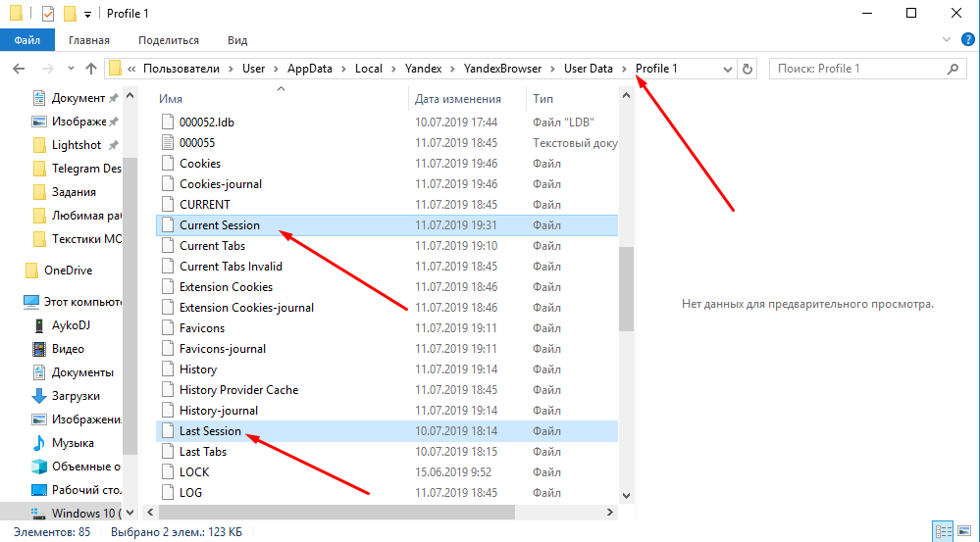
Task: Navigate to User Data in the breadcrumb
Action: point(588,69)
